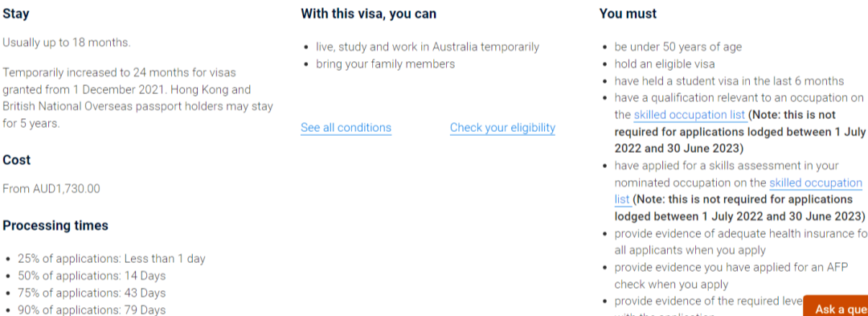868x316 pixels.
Task: Click the be under 50 years of age bullet
Action: (x=678, y=47)
